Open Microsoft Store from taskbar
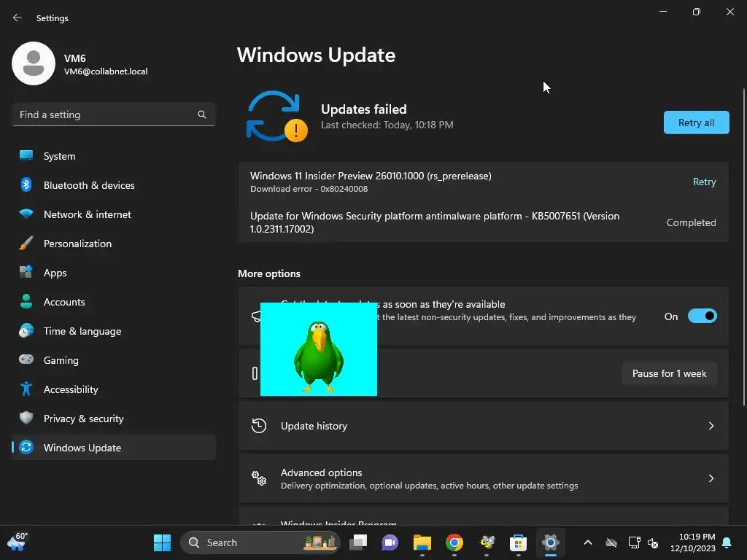The image size is (747, 560). (x=519, y=542)
